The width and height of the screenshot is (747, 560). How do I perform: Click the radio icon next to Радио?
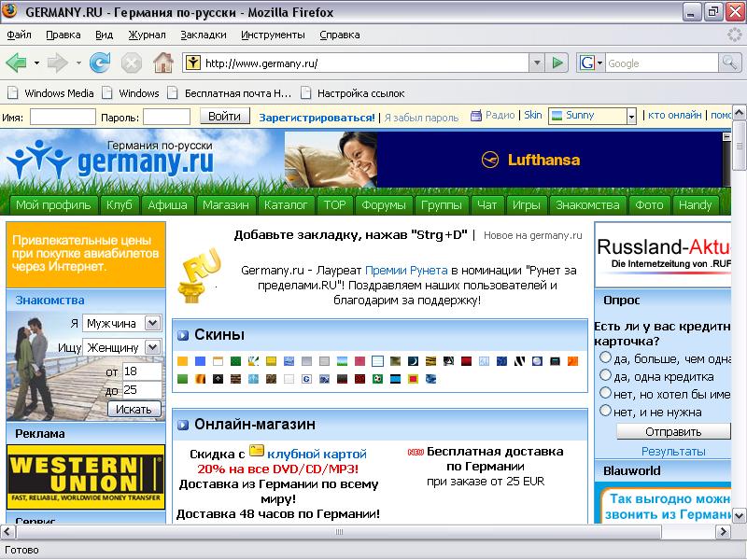[x=475, y=115]
